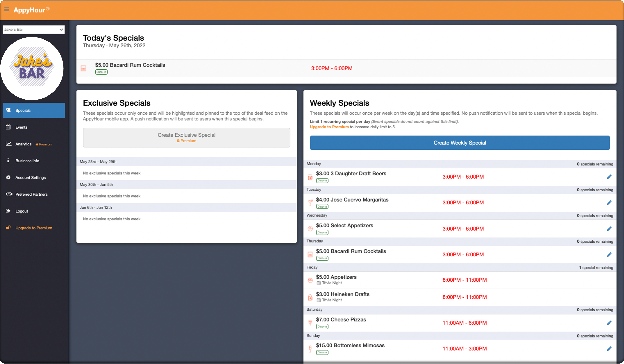Image resolution: width=624 pixels, height=364 pixels.
Task: Select Preferred Partners menu item
Action: click(x=31, y=194)
